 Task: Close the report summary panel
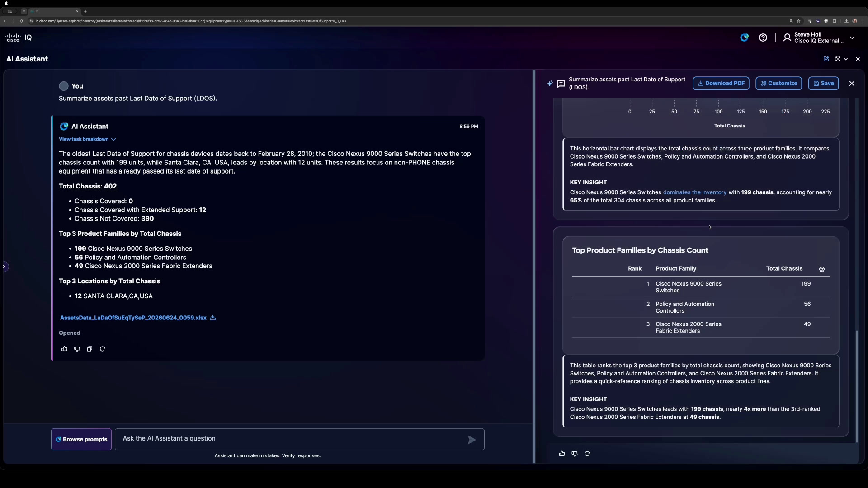(852, 84)
